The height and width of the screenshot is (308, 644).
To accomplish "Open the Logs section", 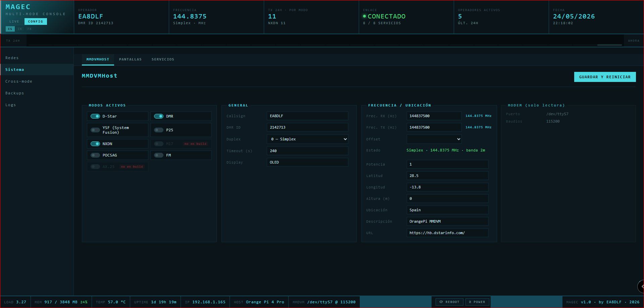I will (x=37, y=105).
